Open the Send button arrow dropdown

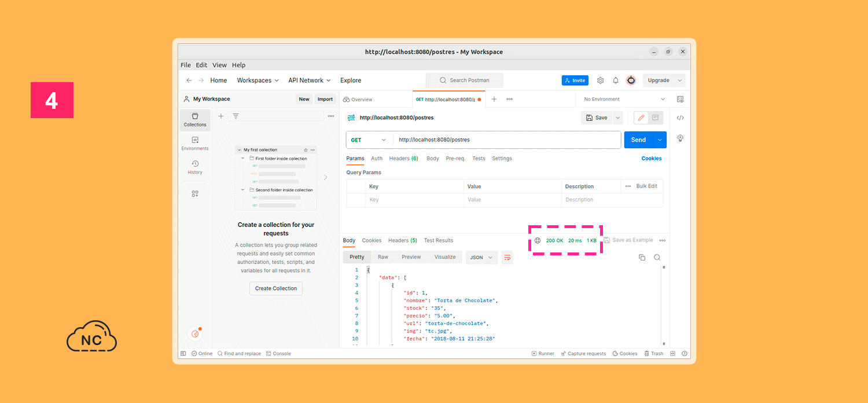660,140
